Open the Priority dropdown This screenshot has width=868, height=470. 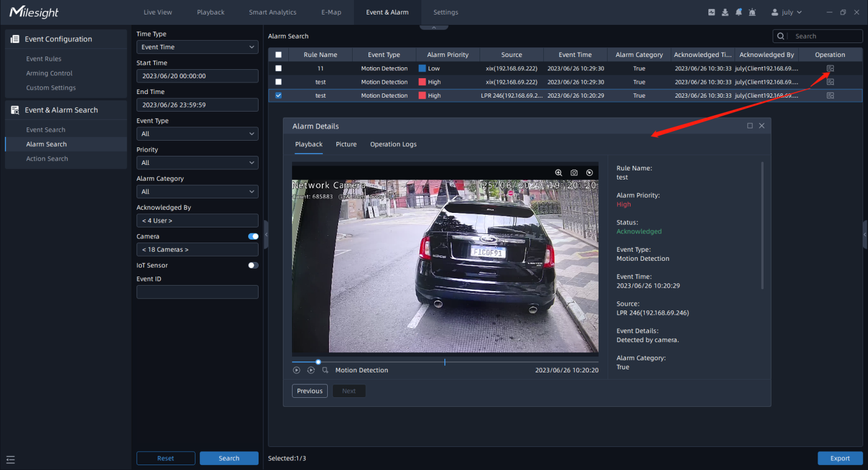click(197, 163)
